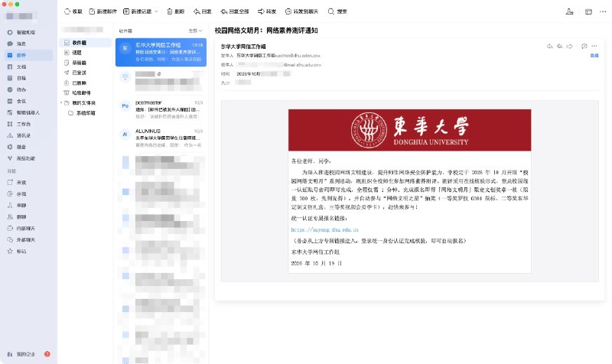Select the 已发送 (Sent) folder
The height and width of the screenshot is (364, 612).
(85, 73)
